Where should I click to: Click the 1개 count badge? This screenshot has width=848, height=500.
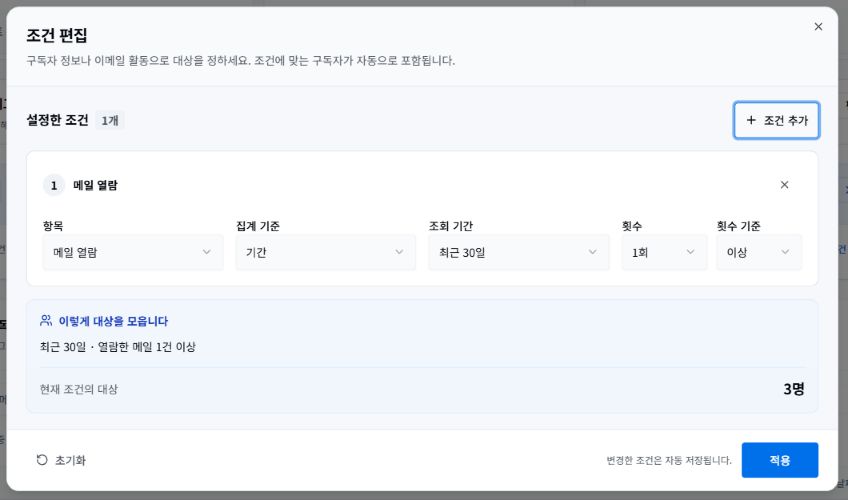(x=110, y=120)
